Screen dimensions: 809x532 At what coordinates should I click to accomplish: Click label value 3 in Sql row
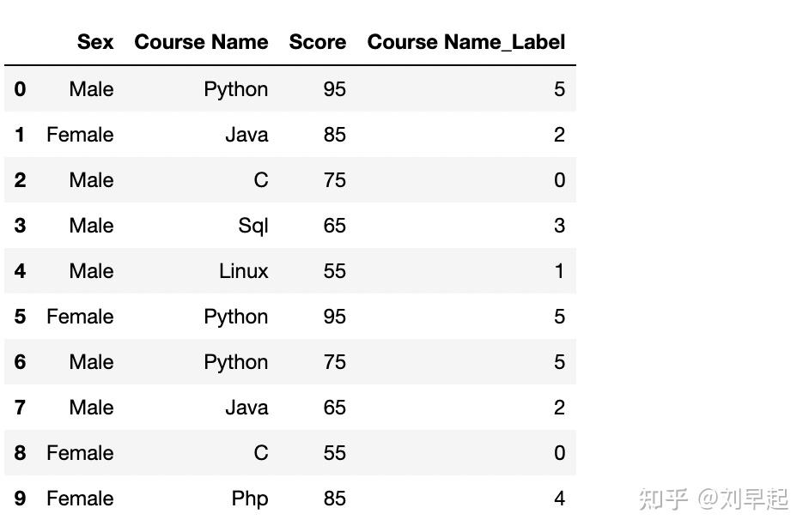click(x=559, y=226)
